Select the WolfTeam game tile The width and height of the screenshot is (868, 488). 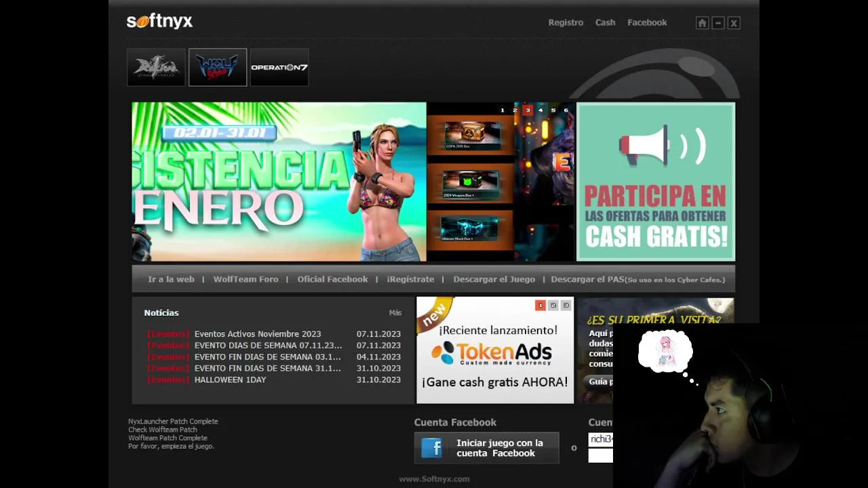tap(218, 67)
